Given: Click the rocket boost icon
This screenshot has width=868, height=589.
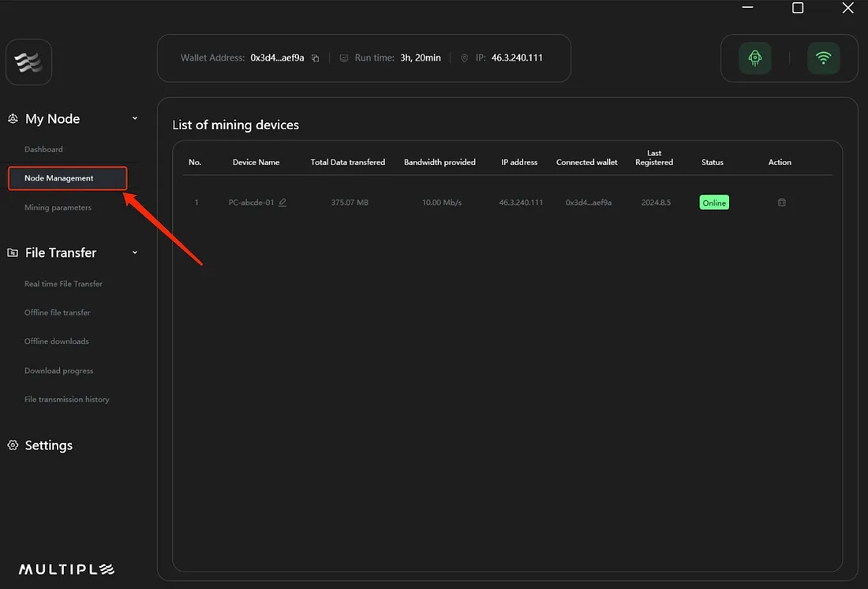Looking at the screenshot, I should click(754, 58).
